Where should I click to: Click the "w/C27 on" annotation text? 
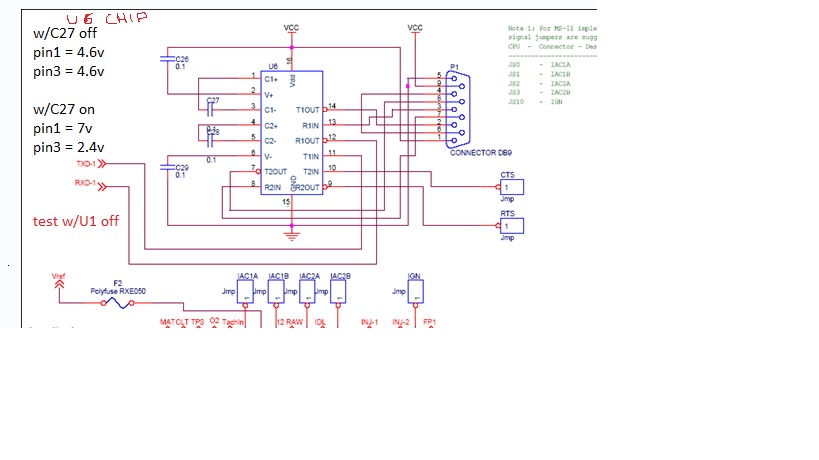point(64,109)
